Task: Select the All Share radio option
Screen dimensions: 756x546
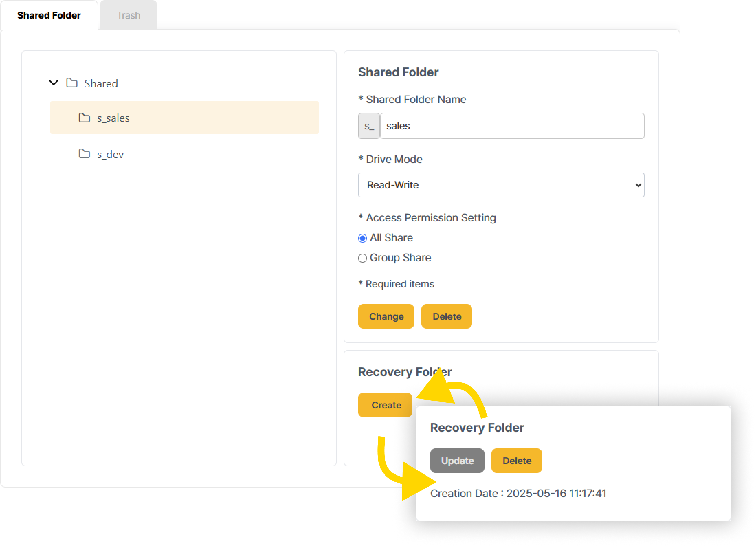Action: coord(363,238)
